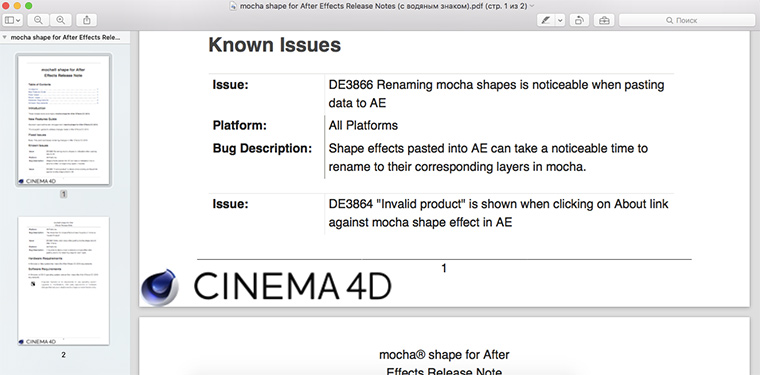Show the Markup toolbox toolbar
The height and width of the screenshot is (375, 760).
(x=604, y=20)
